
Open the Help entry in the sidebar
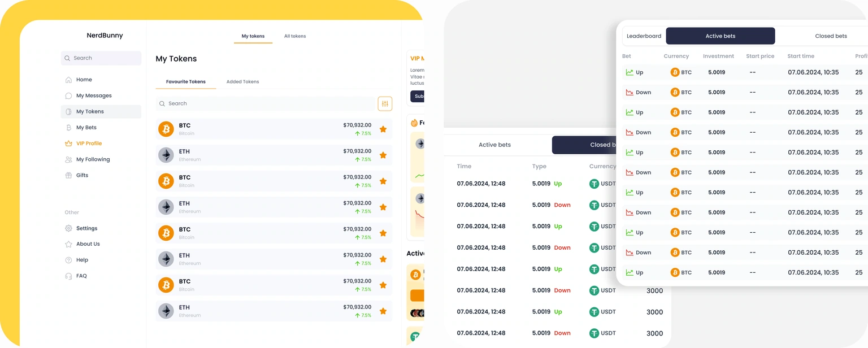[x=83, y=260]
